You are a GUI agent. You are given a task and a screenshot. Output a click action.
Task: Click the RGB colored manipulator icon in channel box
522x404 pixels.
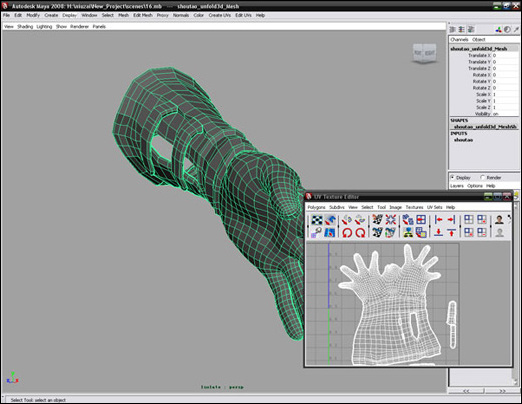click(498, 30)
